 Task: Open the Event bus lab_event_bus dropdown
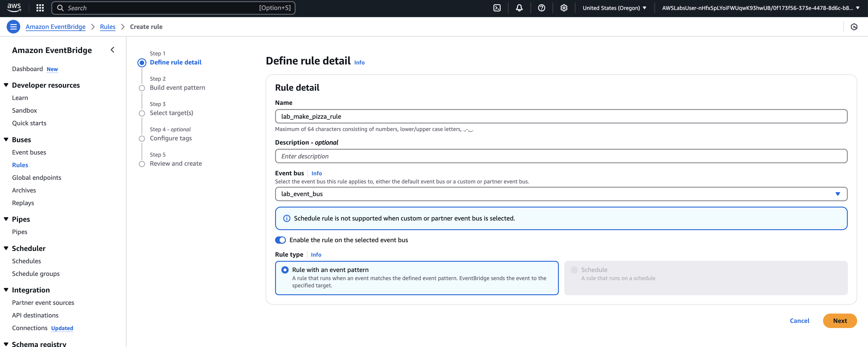(561, 194)
